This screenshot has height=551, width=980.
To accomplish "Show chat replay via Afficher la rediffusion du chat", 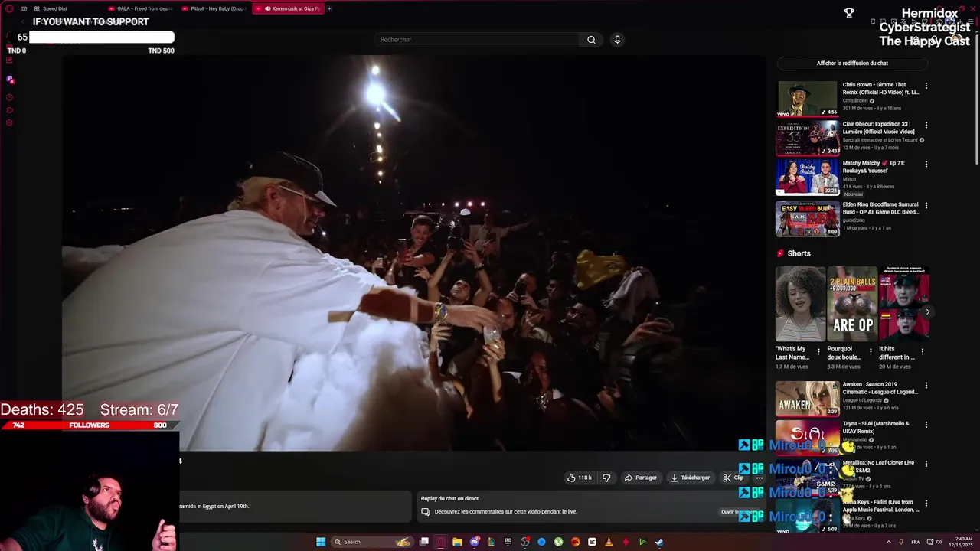I will point(852,64).
